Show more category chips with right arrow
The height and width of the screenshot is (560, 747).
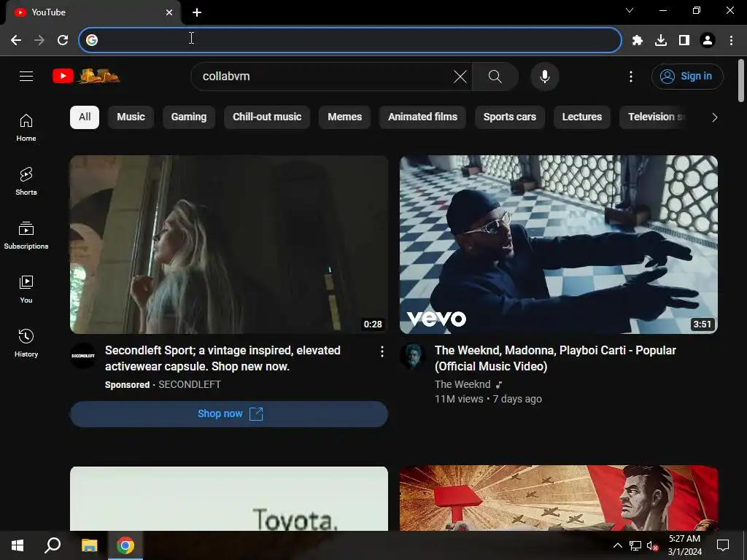point(714,117)
